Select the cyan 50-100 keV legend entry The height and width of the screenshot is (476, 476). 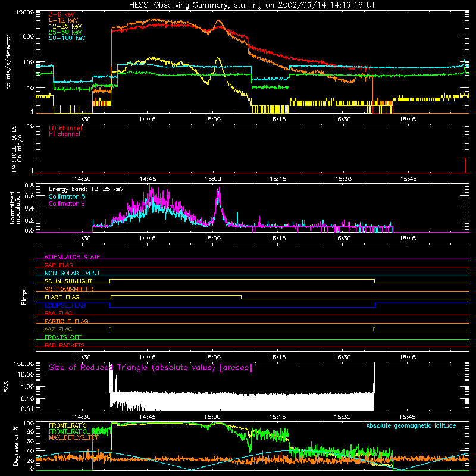pyautogui.click(x=67, y=38)
